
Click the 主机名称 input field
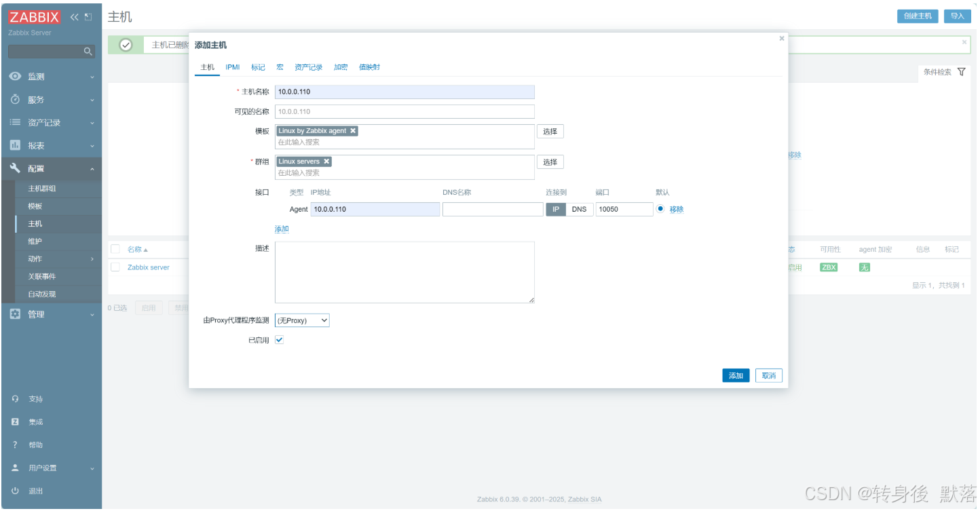click(404, 92)
